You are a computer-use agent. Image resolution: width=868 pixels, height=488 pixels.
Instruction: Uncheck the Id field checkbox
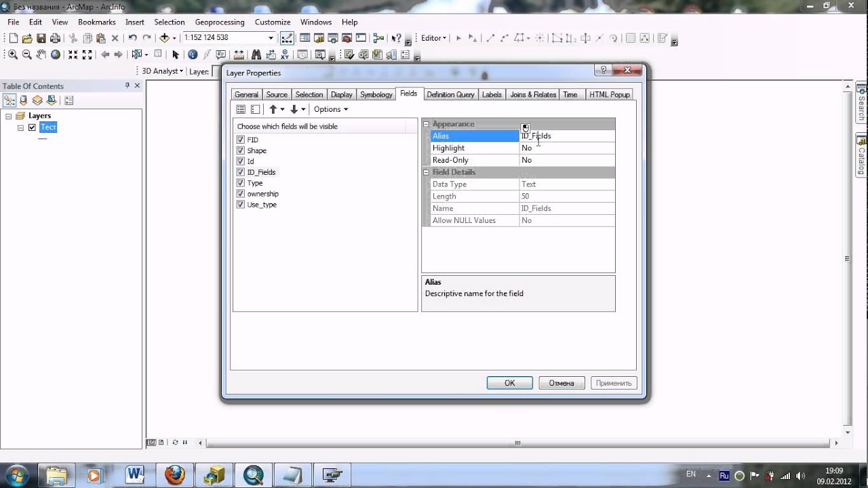pyautogui.click(x=240, y=161)
